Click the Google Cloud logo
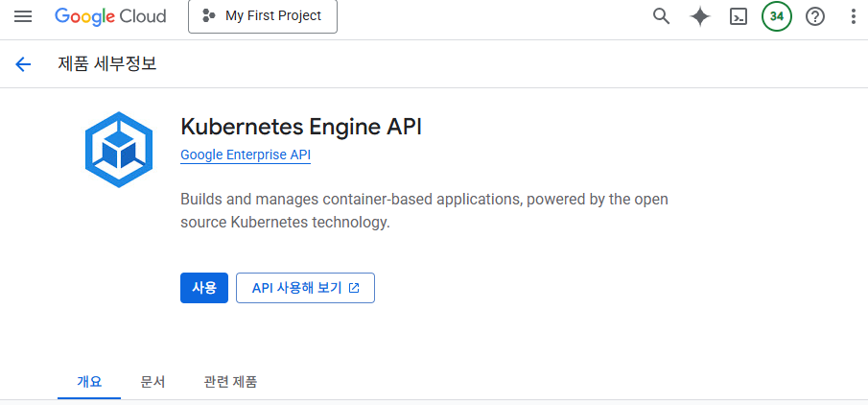 (x=110, y=16)
